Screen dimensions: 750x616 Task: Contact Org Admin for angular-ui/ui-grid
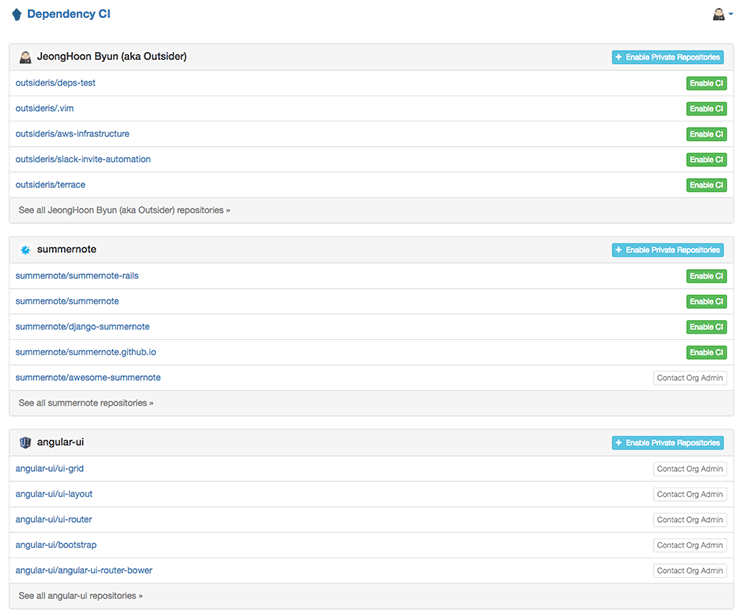690,469
